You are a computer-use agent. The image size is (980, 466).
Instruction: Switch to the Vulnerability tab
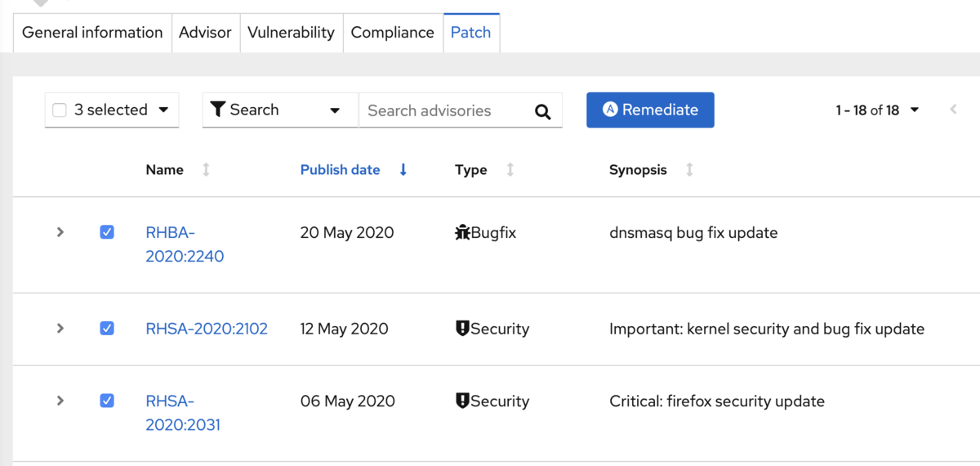291,33
